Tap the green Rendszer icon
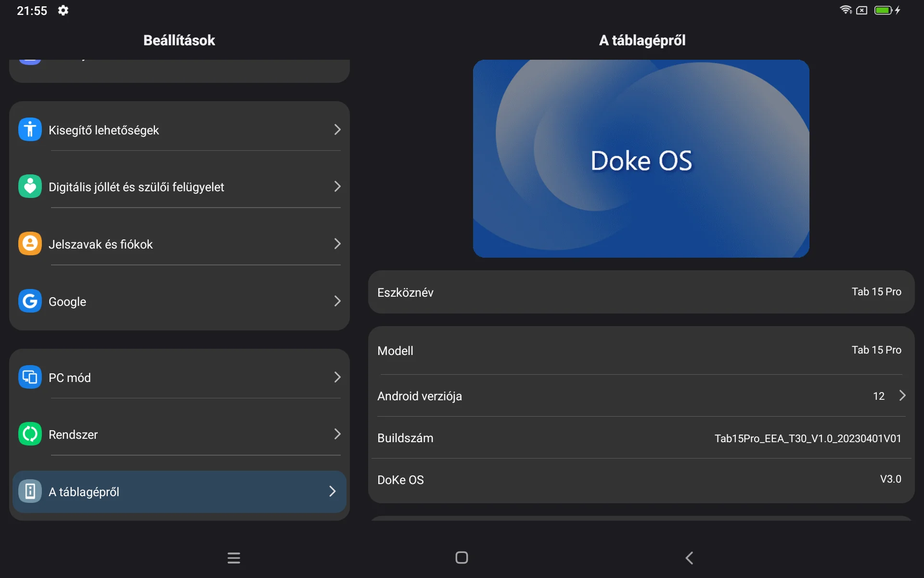Viewport: 924px width, 578px height. coord(30,434)
